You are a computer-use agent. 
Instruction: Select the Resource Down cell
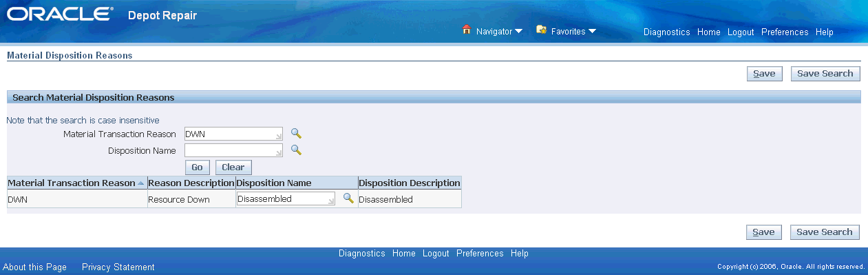coord(191,199)
